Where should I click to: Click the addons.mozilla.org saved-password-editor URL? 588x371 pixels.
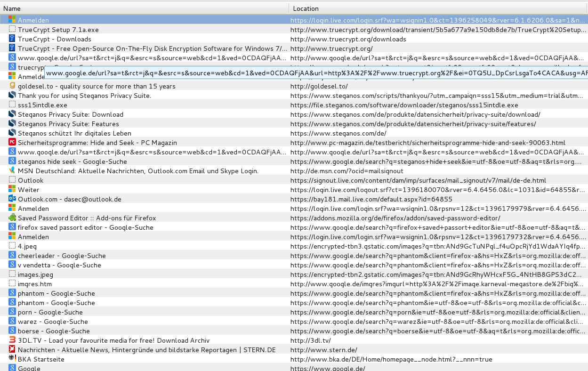395,218
